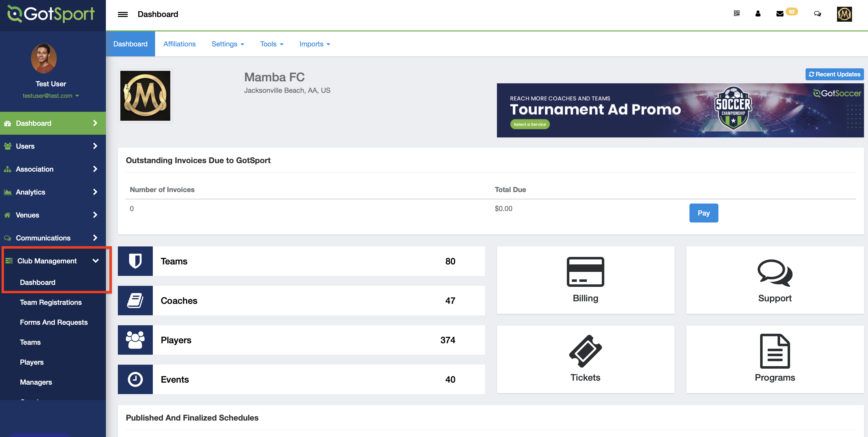868x437 pixels.
Task: Open Forms And Requests in sidebar
Action: [54, 322]
